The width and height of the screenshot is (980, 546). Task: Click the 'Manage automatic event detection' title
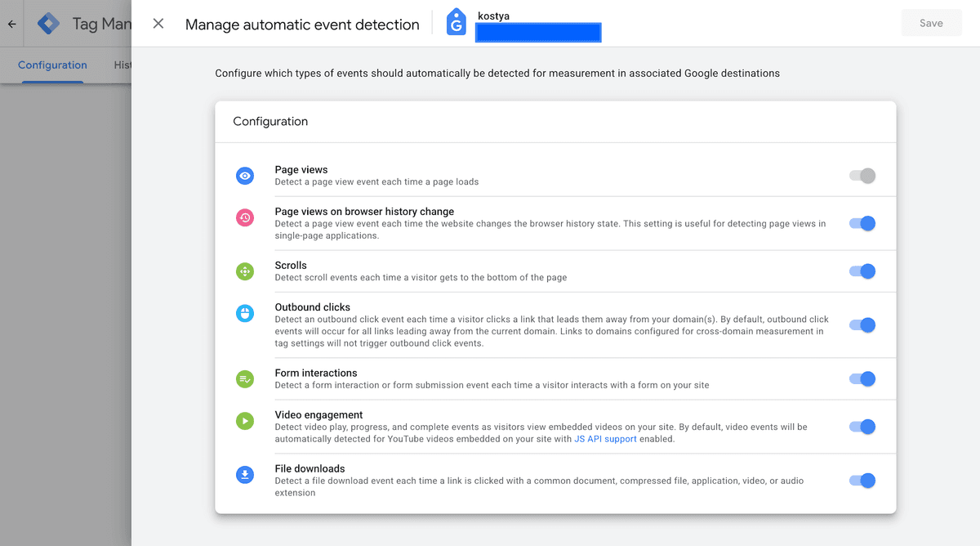[x=302, y=25]
